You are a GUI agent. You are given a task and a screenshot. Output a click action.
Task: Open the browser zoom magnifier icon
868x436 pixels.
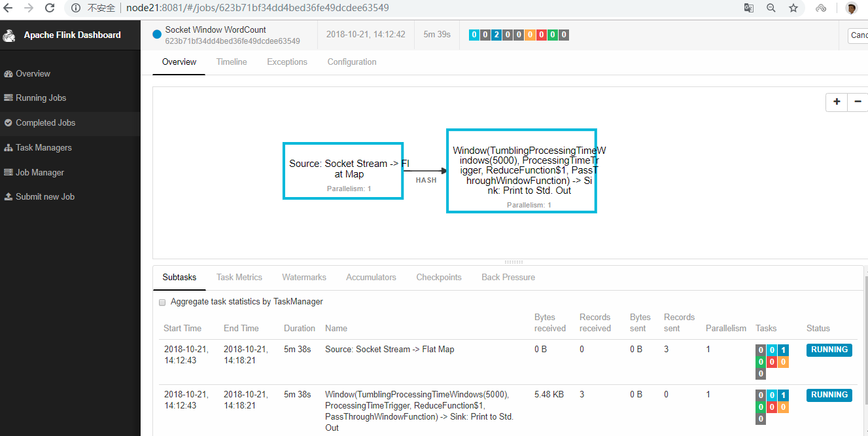pos(771,8)
